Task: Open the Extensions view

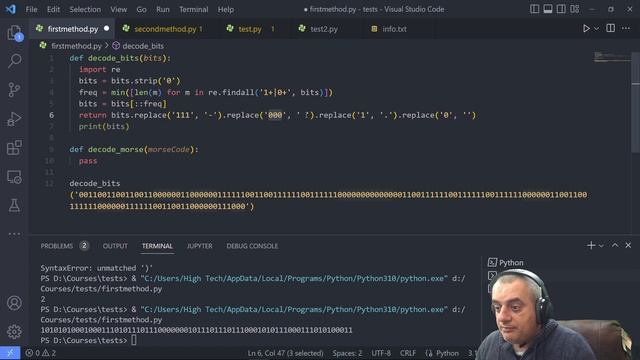Action: [14, 148]
